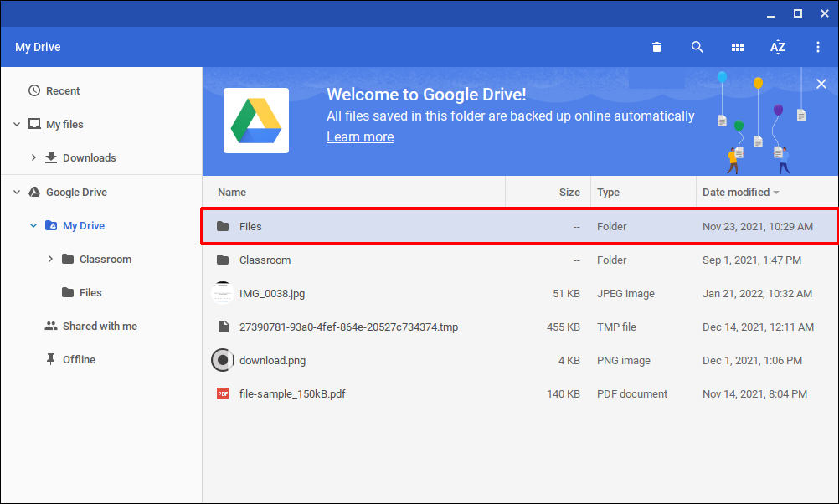Collapse the My Drive tree chevron
This screenshot has height=504, width=839.
pyautogui.click(x=33, y=225)
